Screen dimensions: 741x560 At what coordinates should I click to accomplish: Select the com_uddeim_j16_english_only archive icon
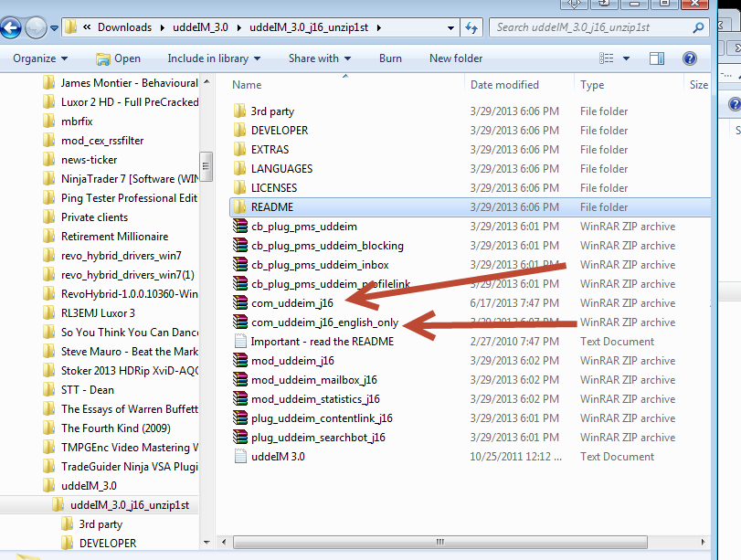(240, 322)
